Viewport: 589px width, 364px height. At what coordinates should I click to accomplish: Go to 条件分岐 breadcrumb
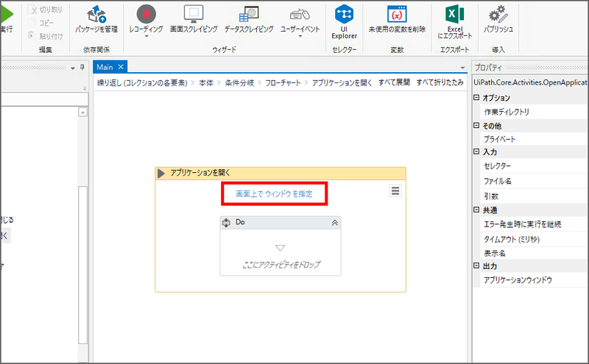(x=239, y=83)
